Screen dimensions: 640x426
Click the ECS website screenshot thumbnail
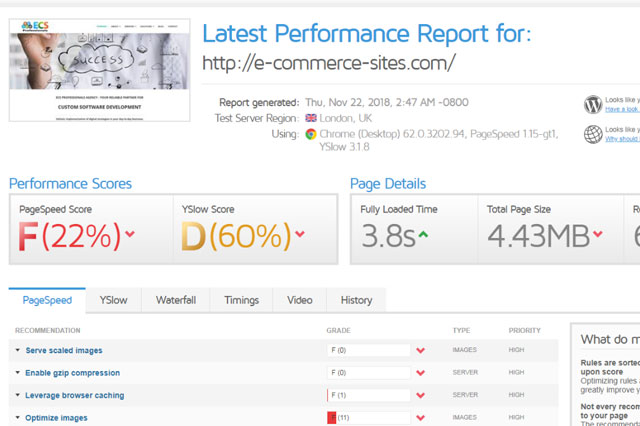tap(100, 70)
